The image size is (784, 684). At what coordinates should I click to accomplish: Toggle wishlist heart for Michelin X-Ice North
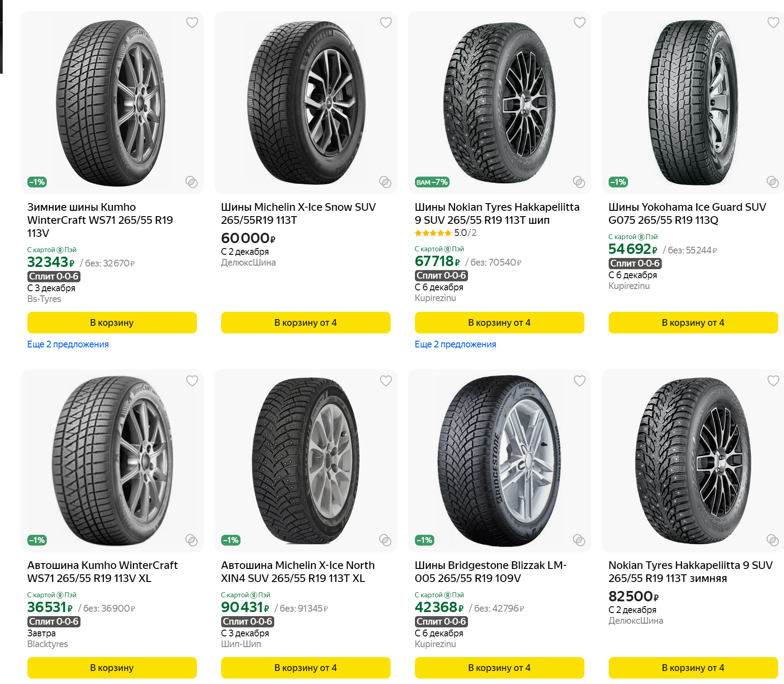[x=386, y=381]
